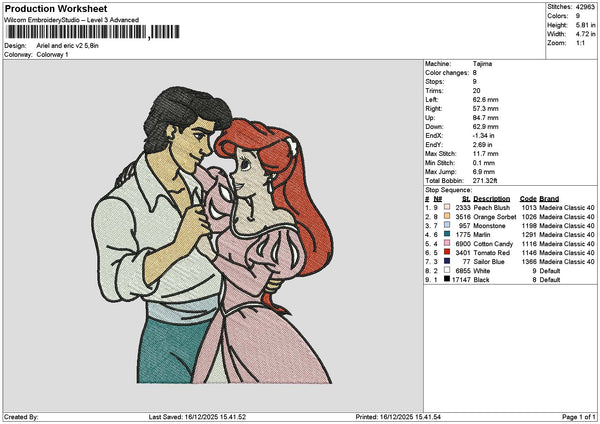Click the Max Stitch value 11.7 mm
Screen dimensions: 600x424
pyautogui.click(x=485, y=154)
